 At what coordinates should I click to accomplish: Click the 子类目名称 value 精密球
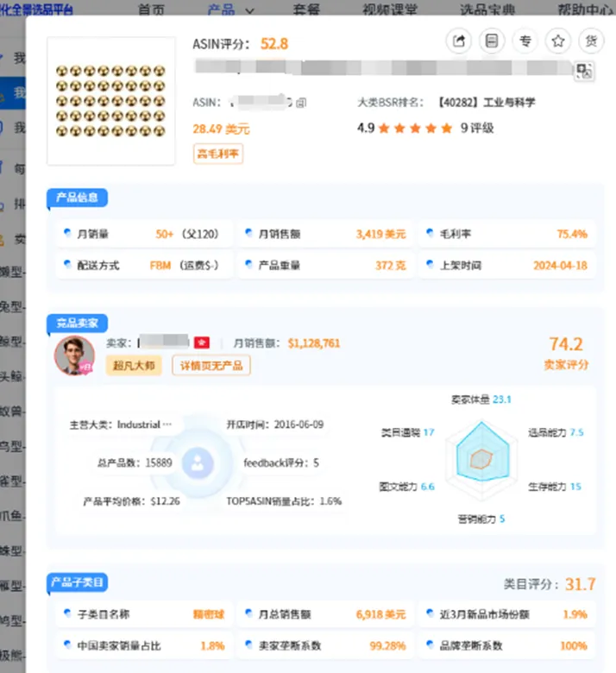[209, 614]
